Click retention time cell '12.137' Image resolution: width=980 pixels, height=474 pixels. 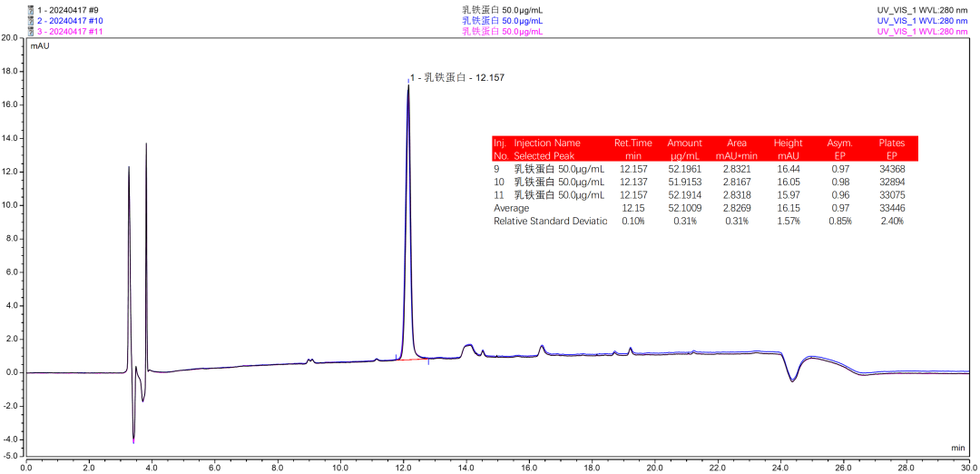point(633,182)
